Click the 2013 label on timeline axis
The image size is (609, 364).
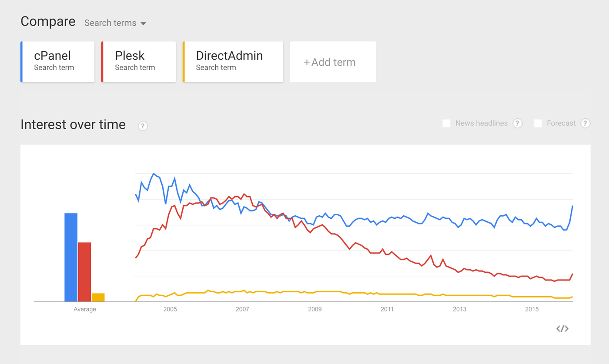(x=459, y=309)
